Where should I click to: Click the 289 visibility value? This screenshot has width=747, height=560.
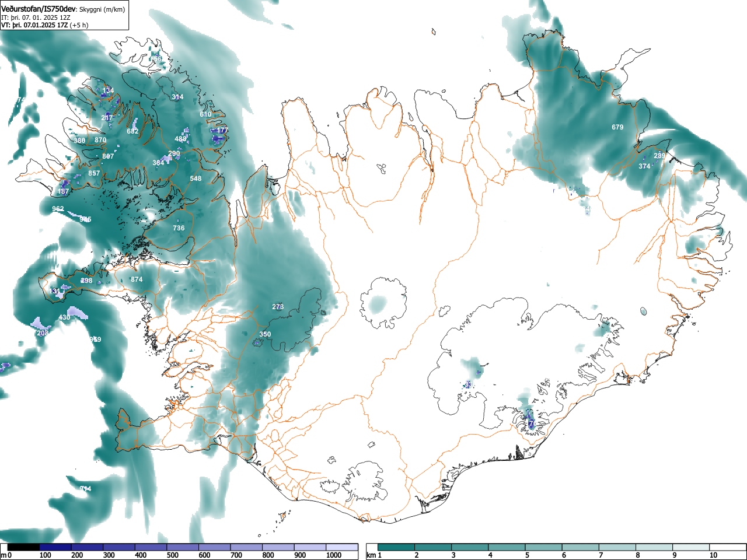point(659,156)
